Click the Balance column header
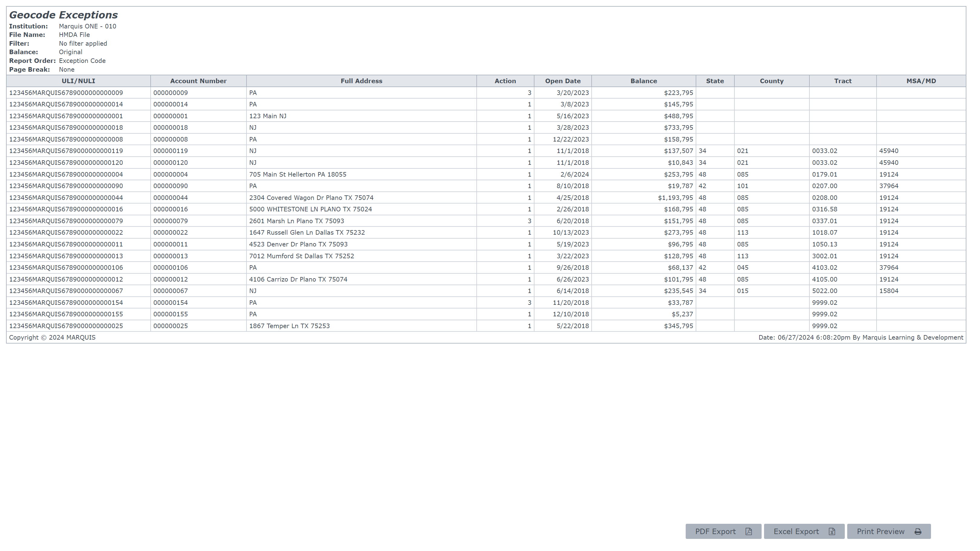980x551 pixels. pos(644,81)
